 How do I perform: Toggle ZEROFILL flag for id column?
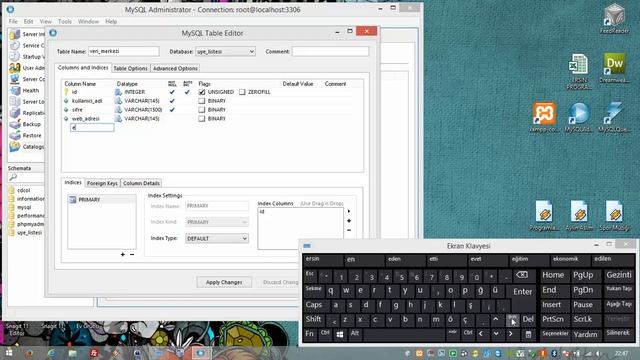pyautogui.click(x=242, y=92)
